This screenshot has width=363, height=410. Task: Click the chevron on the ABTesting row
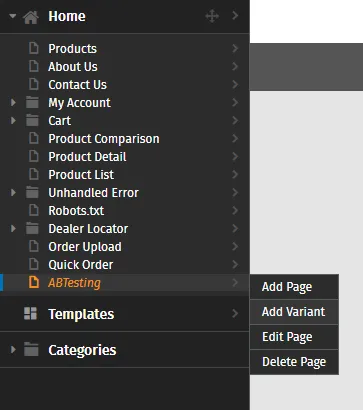(235, 282)
